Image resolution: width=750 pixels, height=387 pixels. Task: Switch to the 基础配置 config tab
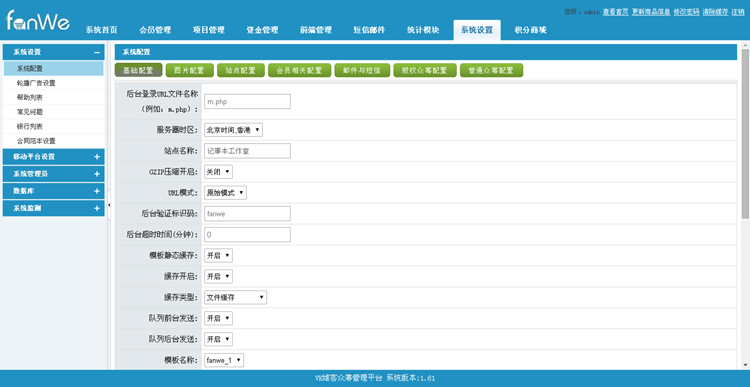pyautogui.click(x=138, y=70)
